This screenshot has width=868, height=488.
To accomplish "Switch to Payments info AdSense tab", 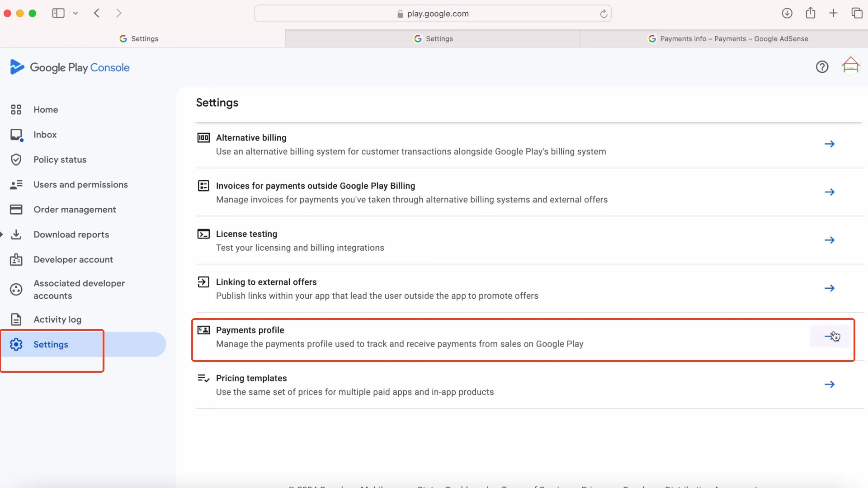I will pyautogui.click(x=724, y=39).
